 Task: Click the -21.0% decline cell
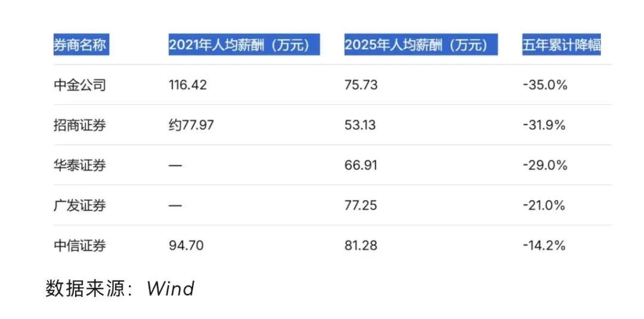[x=544, y=205]
